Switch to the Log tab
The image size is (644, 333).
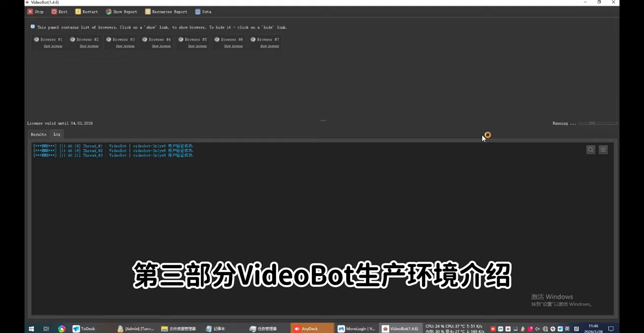coord(57,134)
